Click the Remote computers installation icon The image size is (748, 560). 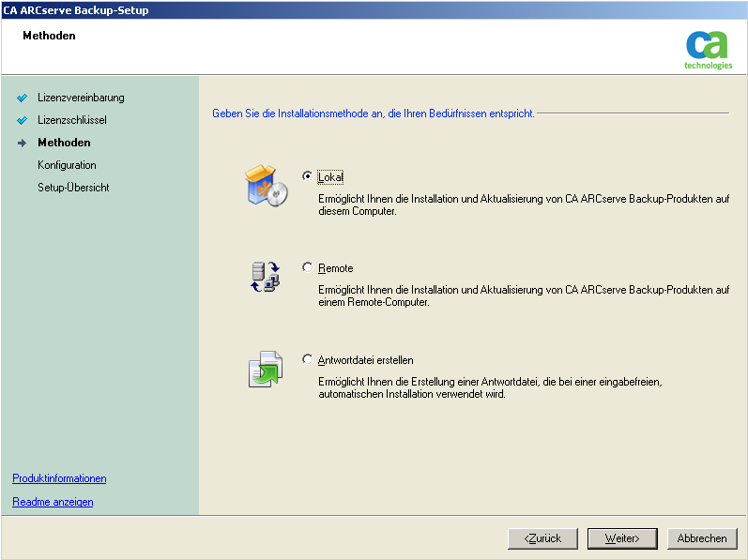click(265, 277)
